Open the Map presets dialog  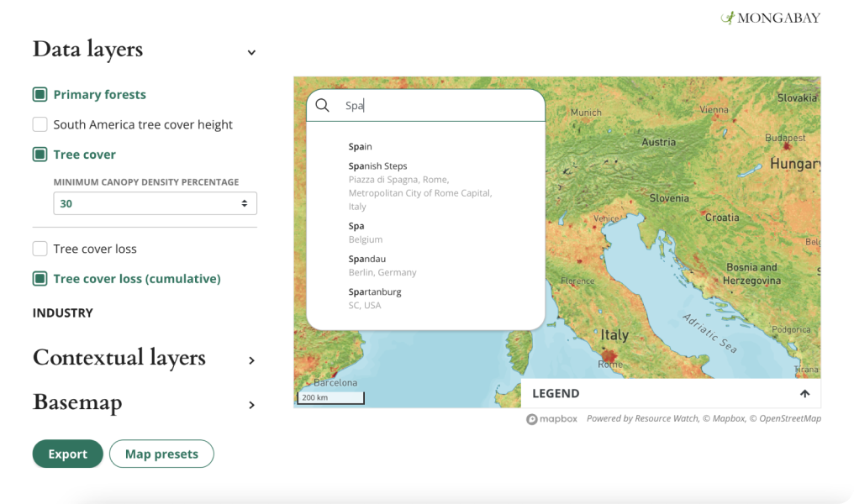[161, 453]
